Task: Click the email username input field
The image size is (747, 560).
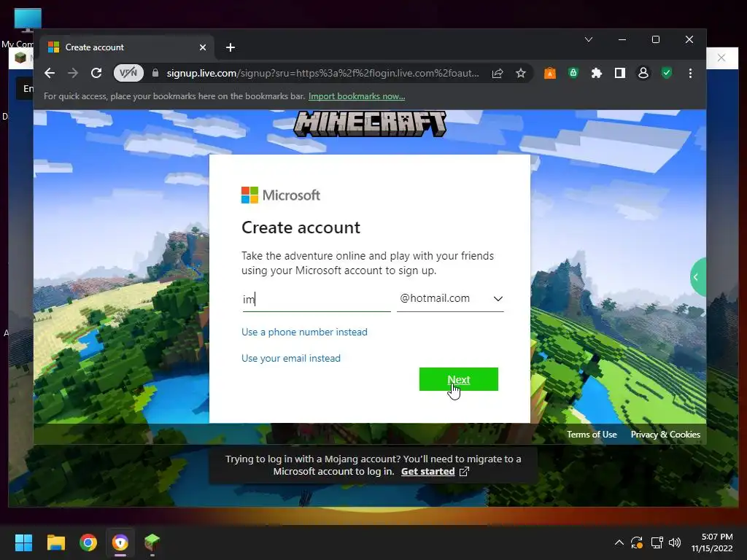Action: pos(317,299)
